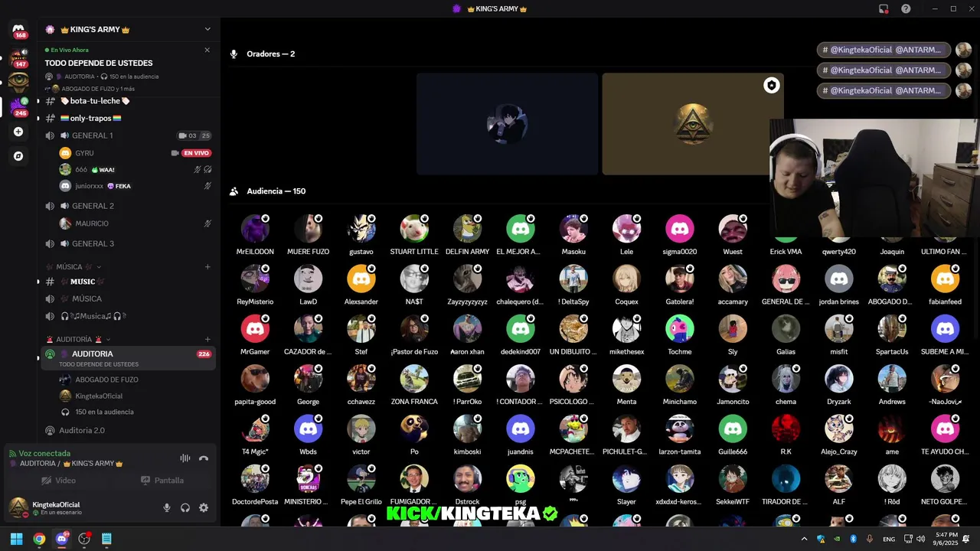Add a server with the plus icon

pyautogui.click(x=18, y=132)
